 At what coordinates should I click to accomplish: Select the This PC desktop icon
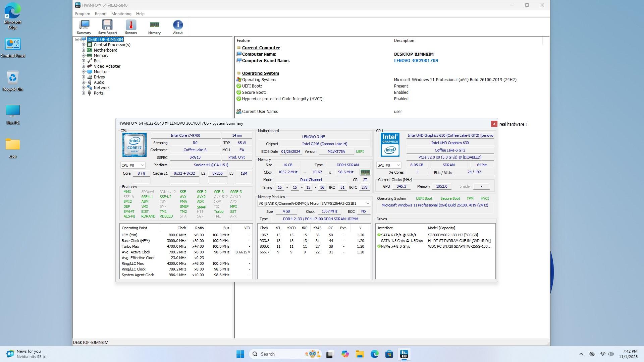click(x=13, y=114)
